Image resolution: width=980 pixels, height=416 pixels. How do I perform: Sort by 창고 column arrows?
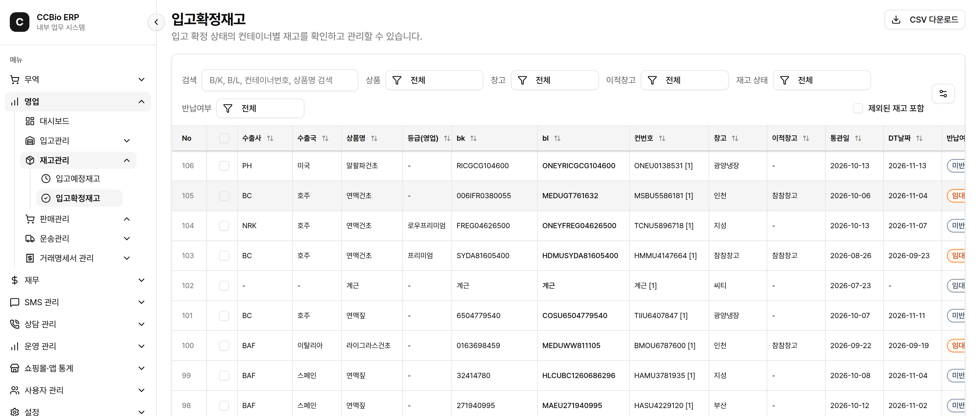pyautogui.click(x=735, y=138)
